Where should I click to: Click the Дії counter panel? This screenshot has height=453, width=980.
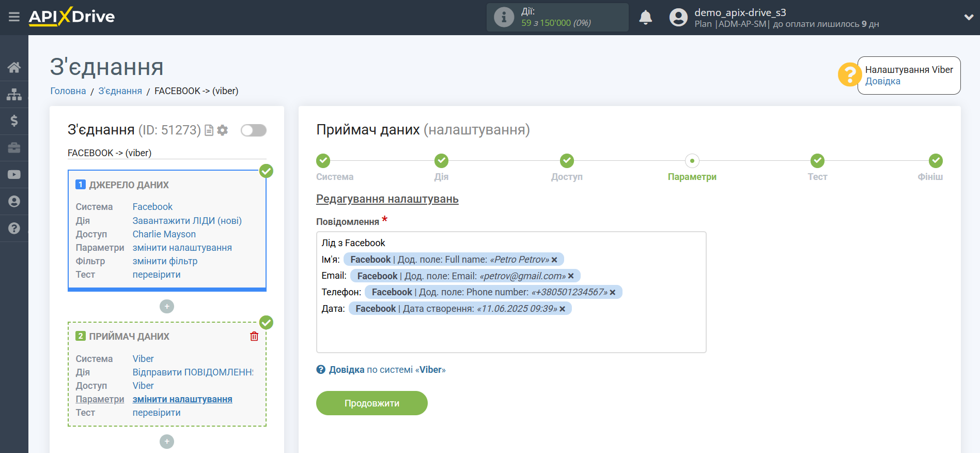557,17
